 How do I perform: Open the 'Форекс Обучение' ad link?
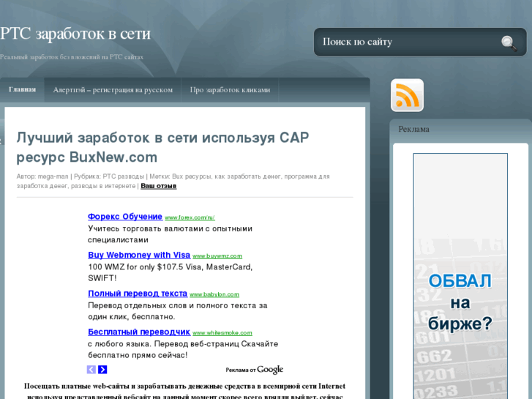125,217
